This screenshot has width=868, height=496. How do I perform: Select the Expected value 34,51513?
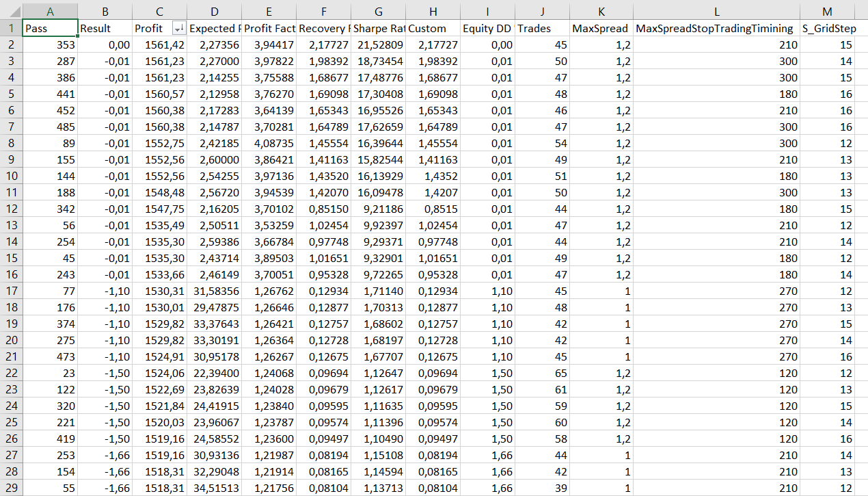[x=214, y=488]
